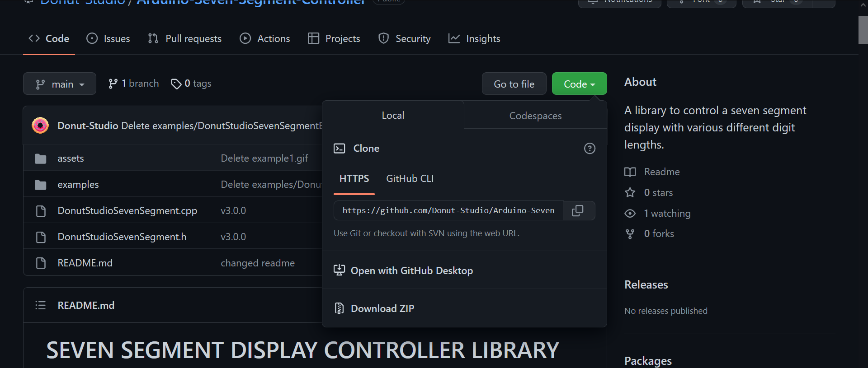This screenshot has width=868, height=368.
Task: Open the examples folder
Action: (78, 185)
